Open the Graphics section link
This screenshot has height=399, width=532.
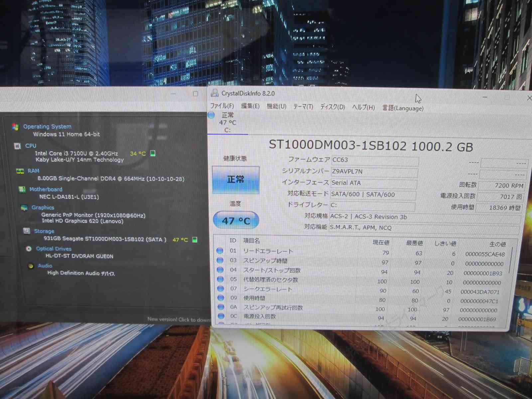tap(43, 207)
